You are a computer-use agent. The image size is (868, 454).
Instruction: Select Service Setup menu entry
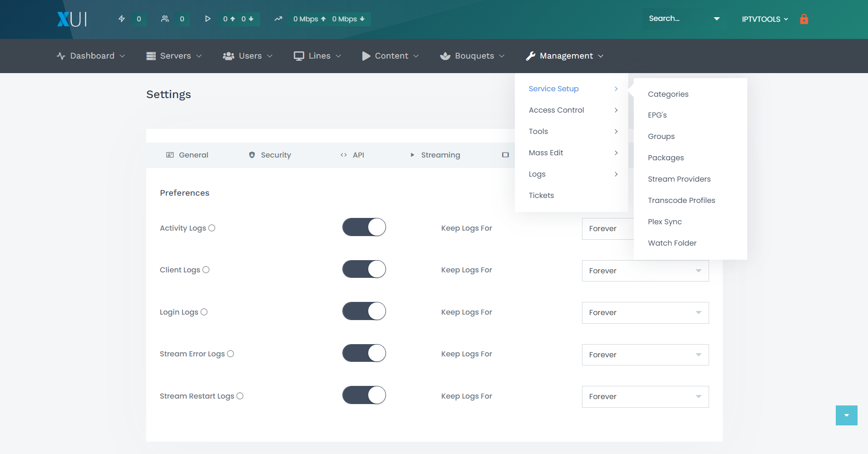pyautogui.click(x=572, y=89)
